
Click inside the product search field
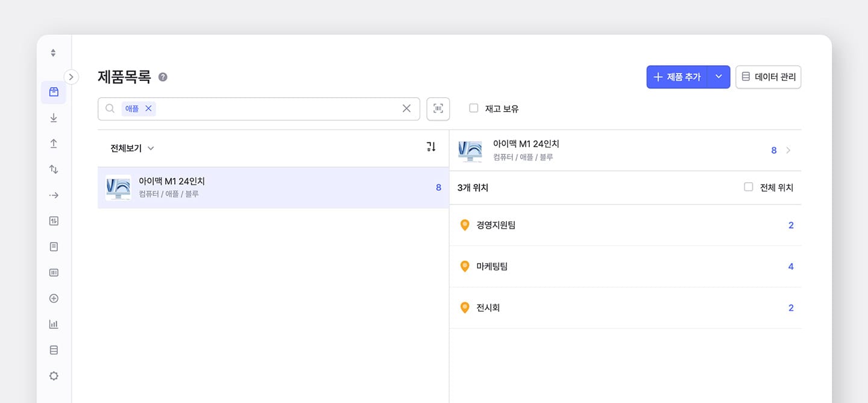point(259,109)
